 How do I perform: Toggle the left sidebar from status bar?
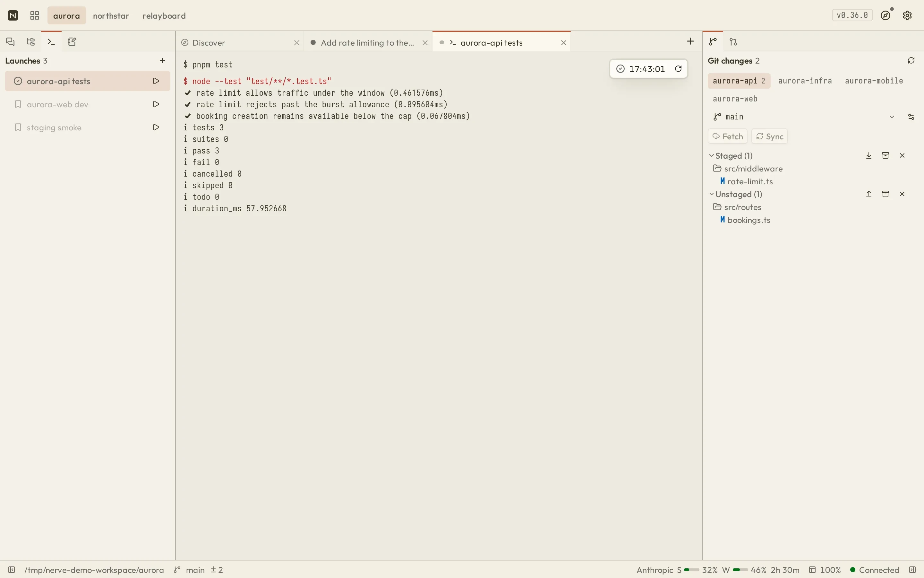12,570
